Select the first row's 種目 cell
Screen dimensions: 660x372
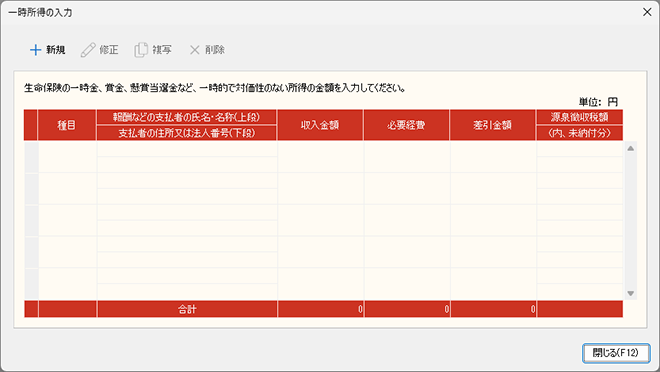pyautogui.click(x=67, y=157)
